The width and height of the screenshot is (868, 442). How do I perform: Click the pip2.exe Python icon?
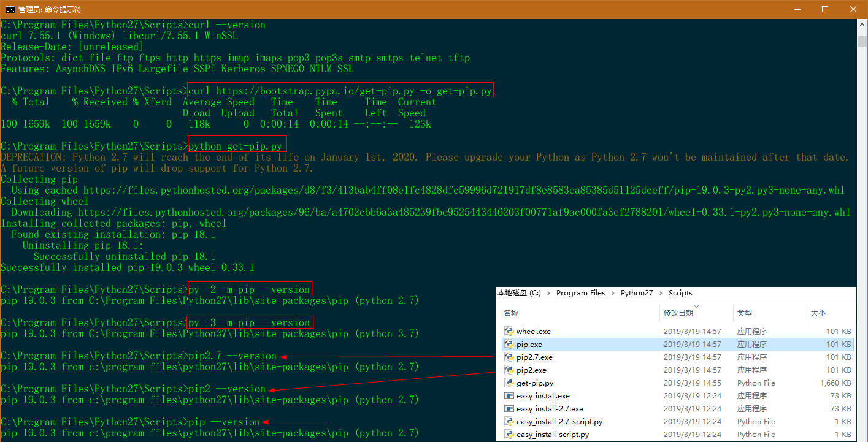coord(509,370)
